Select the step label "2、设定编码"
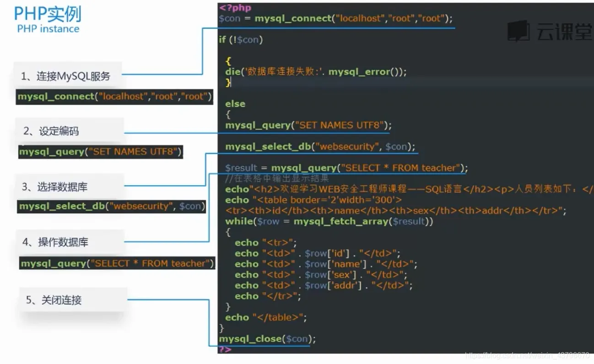 pos(51,131)
